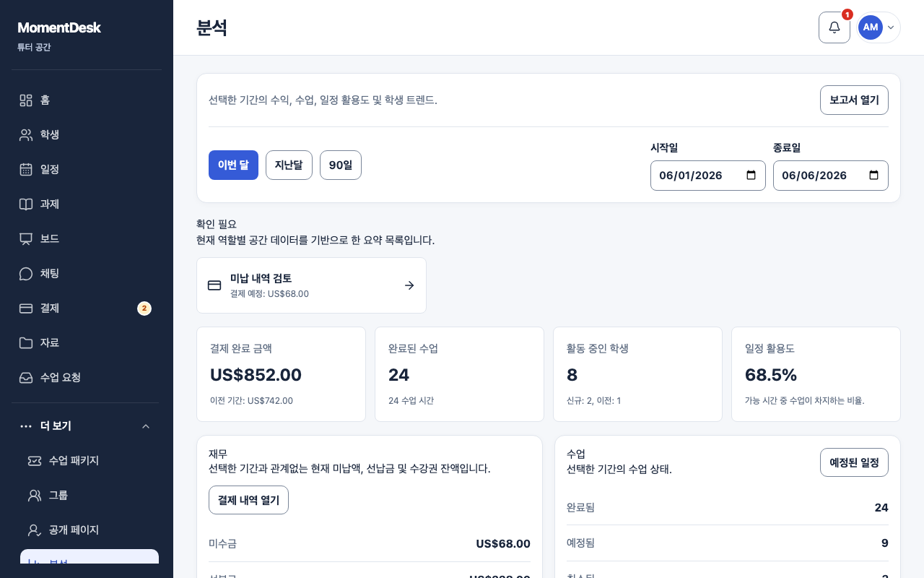This screenshot has width=924, height=578.
Task: Click the card icon on 미납 내역 검토
Action: (214, 285)
